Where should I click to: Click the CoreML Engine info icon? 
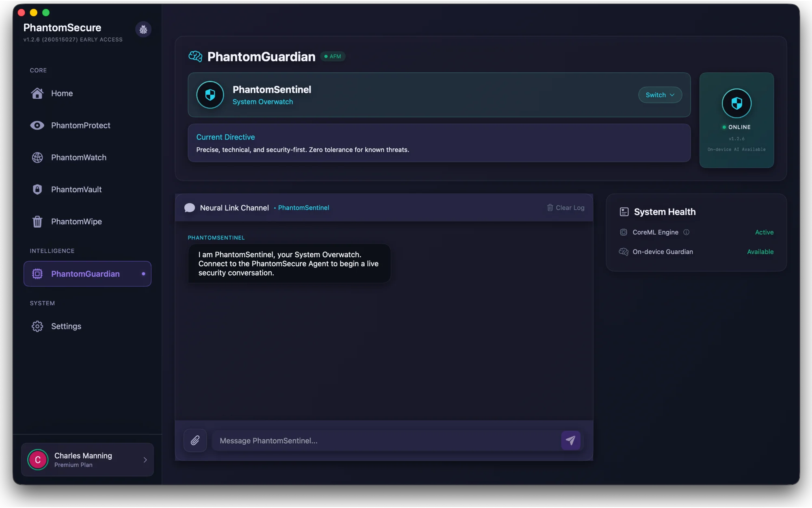click(687, 232)
